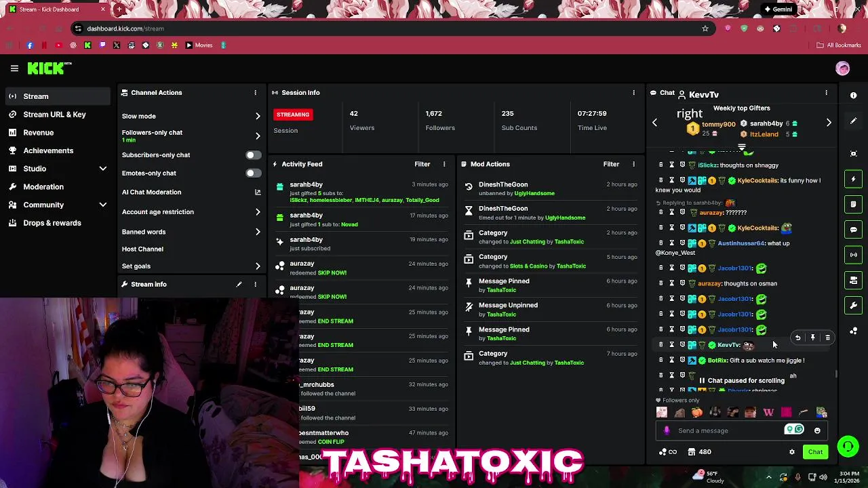Delete hovered KevvTv message via trash icon
The height and width of the screenshot is (488, 868).
pyautogui.click(x=827, y=338)
